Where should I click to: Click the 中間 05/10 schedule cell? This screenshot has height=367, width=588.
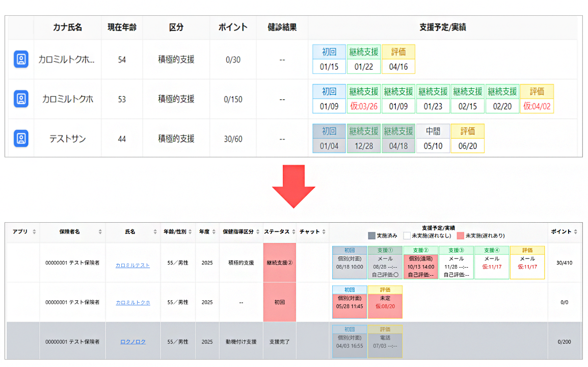click(x=433, y=139)
